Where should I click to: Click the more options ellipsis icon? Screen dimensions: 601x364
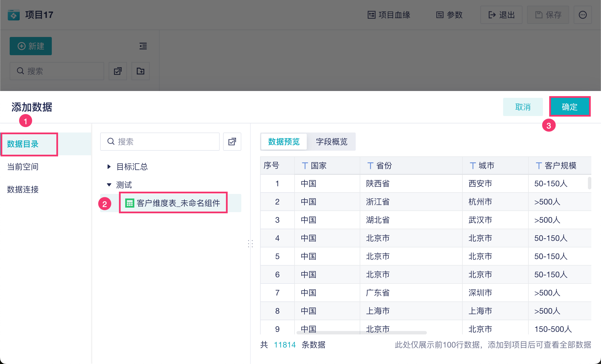583,15
